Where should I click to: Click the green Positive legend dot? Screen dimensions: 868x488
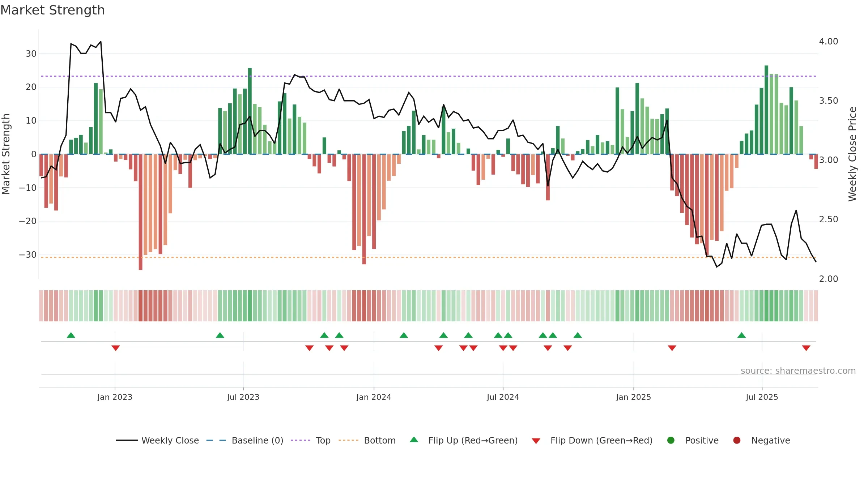click(671, 440)
